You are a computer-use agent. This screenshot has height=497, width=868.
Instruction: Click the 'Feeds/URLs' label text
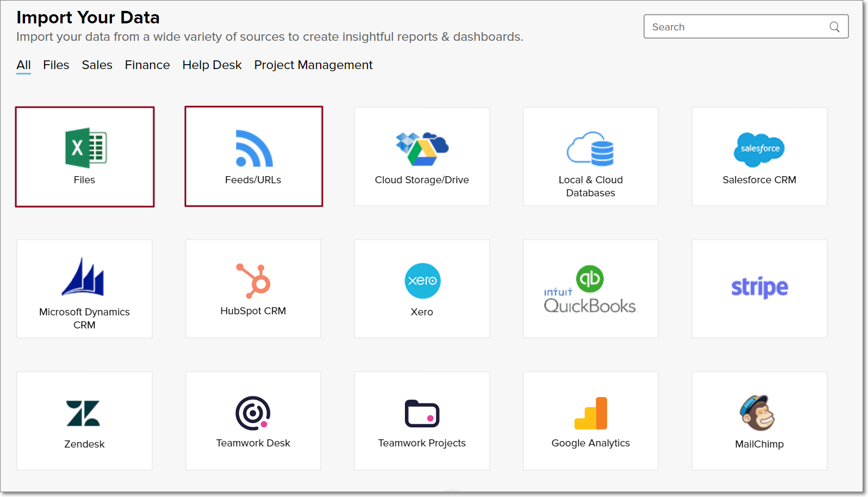(x=253, y=180)
